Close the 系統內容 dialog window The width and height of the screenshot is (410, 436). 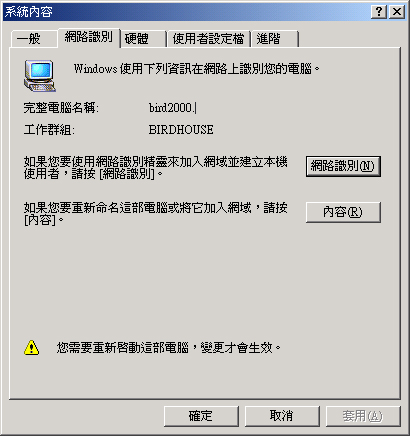click(397, 12)
